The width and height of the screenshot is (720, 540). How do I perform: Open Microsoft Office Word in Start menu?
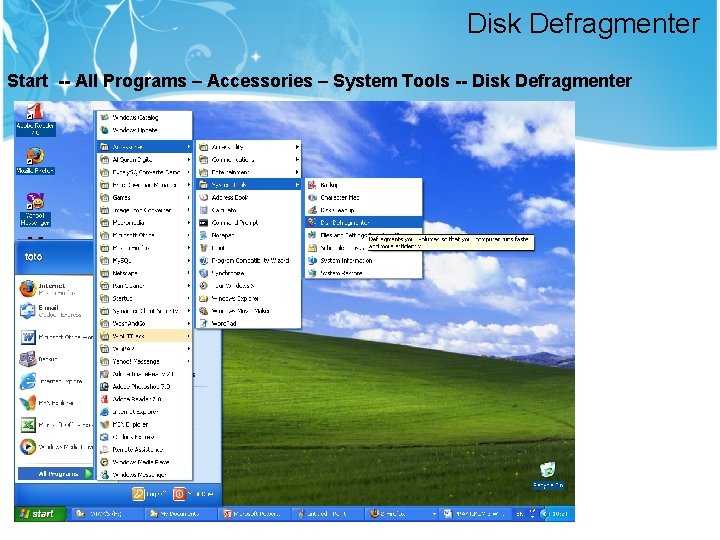click(55, 337)
